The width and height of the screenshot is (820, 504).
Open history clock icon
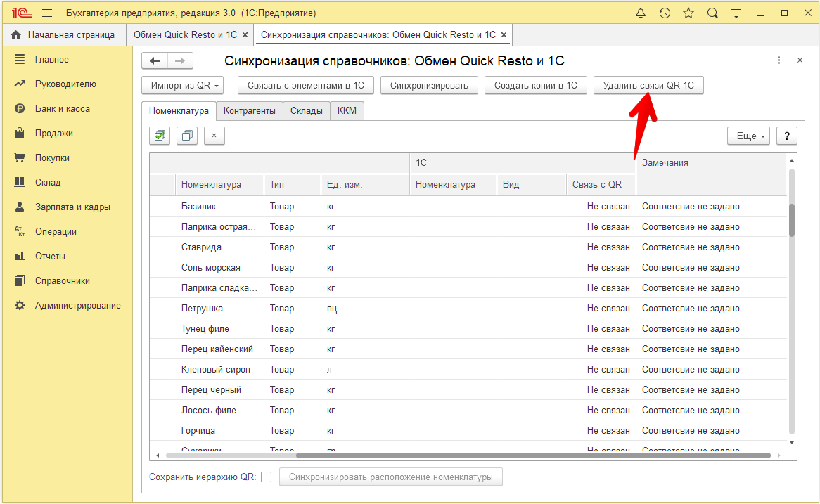(x=665, y=13)
